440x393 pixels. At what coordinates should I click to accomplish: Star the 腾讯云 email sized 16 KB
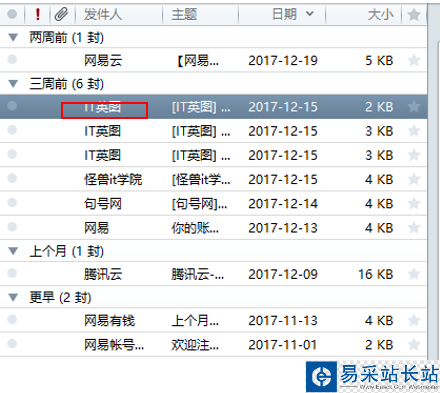pos(414,274)
